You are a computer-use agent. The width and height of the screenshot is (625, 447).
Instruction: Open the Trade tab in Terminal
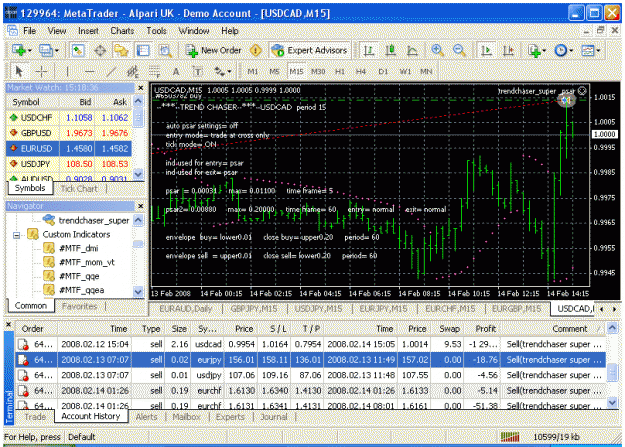pyautogui.click(x=35, y=417)
